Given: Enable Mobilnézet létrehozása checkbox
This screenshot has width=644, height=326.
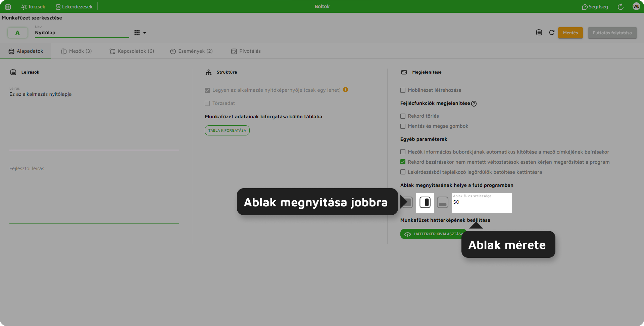Looking at the screenshot, I should point(403,90).
